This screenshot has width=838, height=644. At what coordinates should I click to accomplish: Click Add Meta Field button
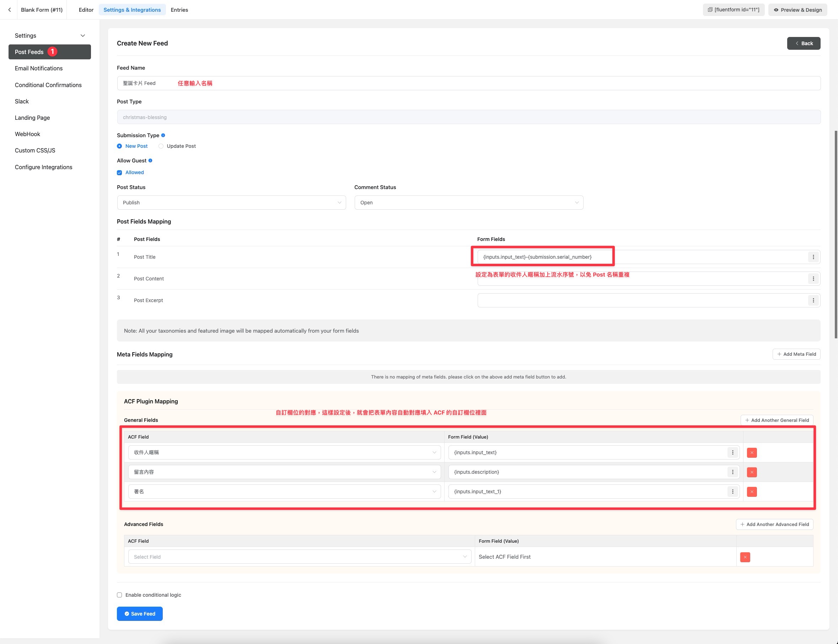[796, 354]
